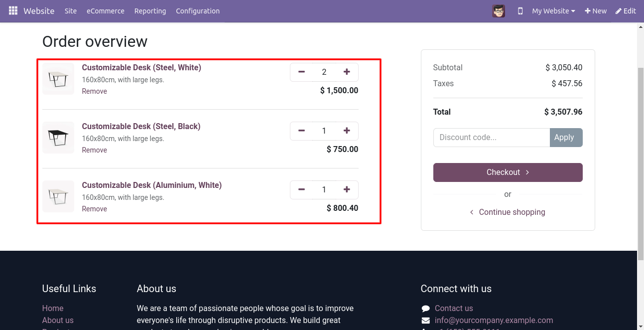
Task: Click the Checkout button
Action: [508, 172]
